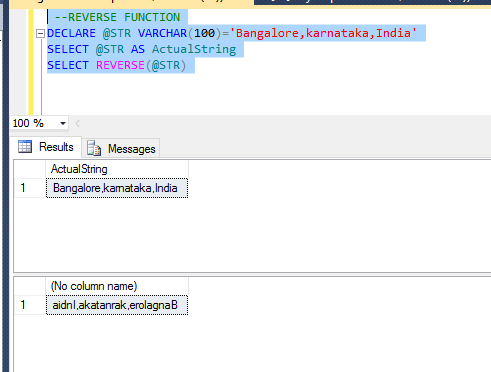Click the 'Bangalore,karnataka,India' string literal
The image size is (491, 372).
[x=323, y=33]
